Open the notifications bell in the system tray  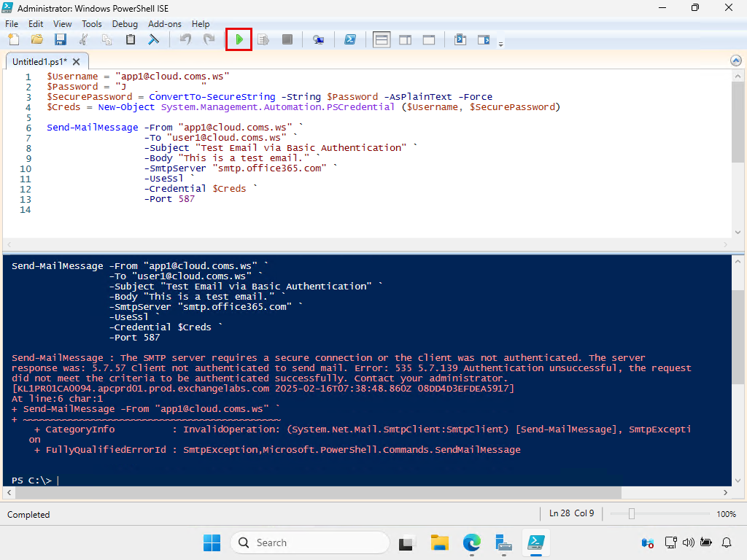coord(727,542)
